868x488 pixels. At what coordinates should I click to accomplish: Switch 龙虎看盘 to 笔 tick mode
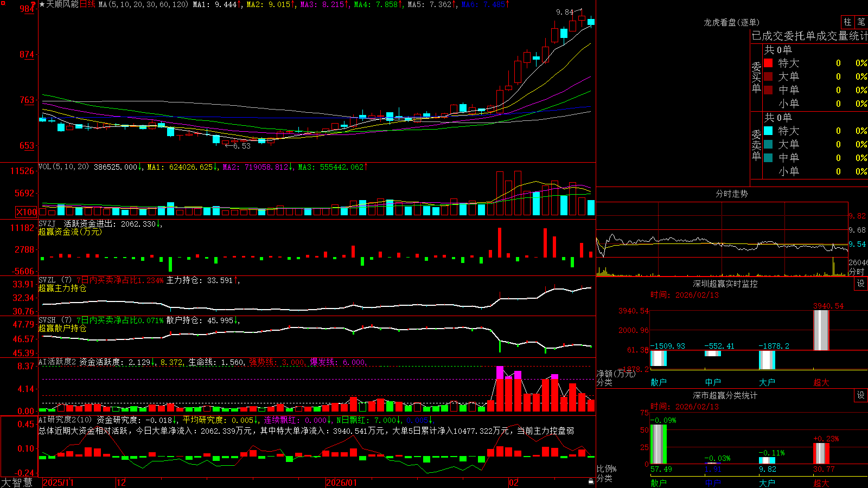861,22
